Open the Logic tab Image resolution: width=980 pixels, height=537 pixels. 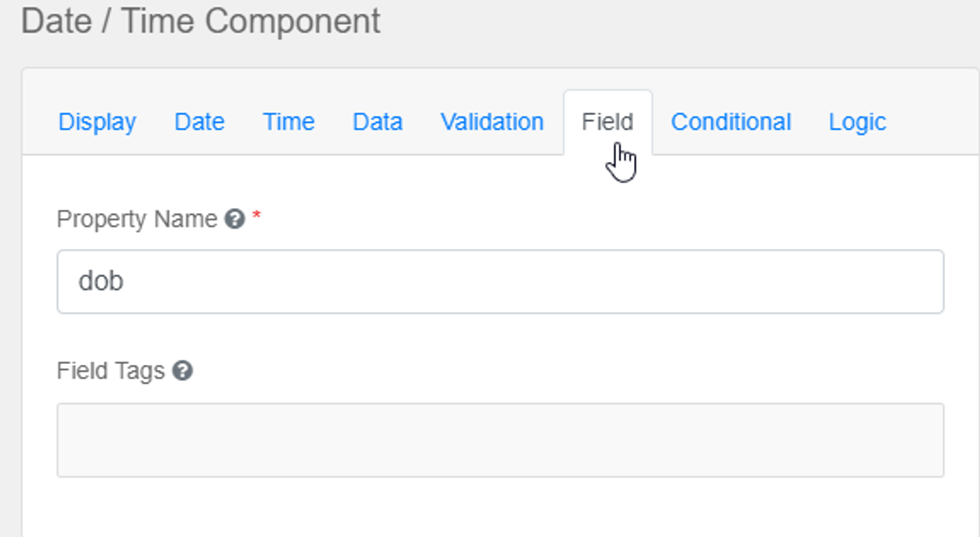857,122
